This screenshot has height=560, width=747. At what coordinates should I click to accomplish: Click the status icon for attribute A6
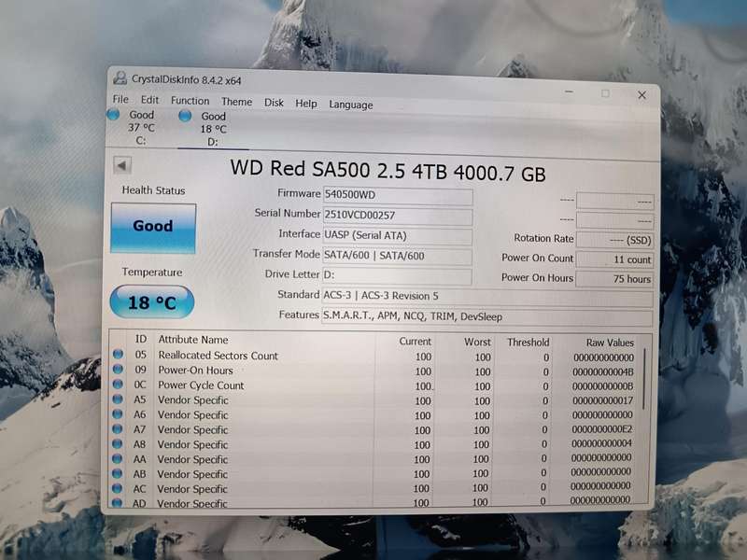click(118, 413)
